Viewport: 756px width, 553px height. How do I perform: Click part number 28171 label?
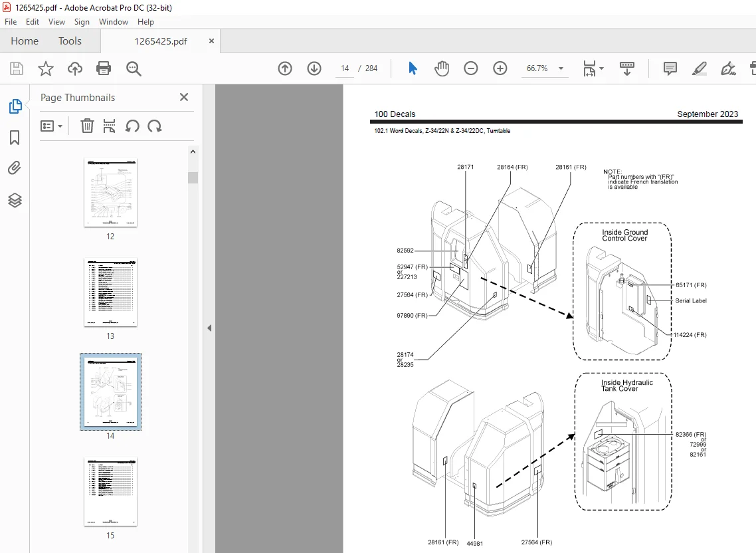[x=465, y=167]
